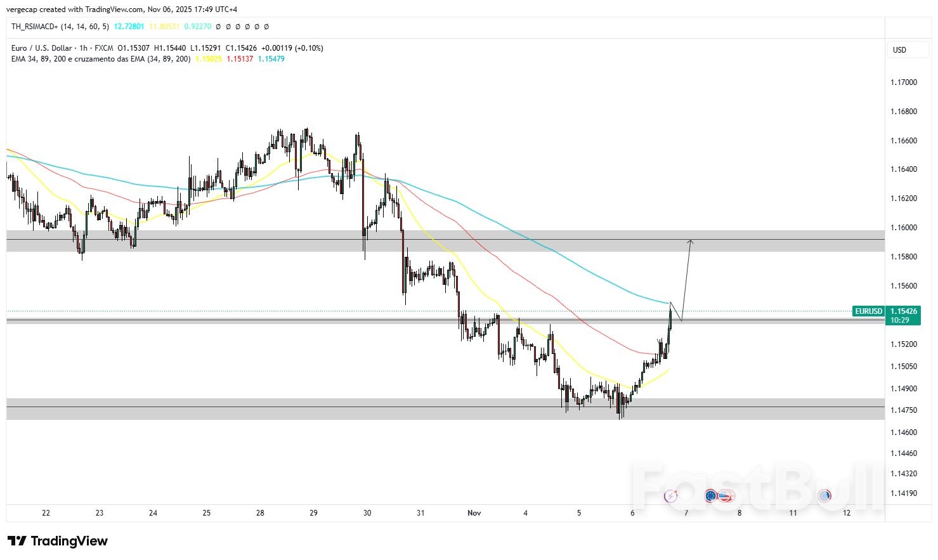Click the red EMA value 1.15137
The width and height of the screenshot is (938, 560).
coord(240,59)
